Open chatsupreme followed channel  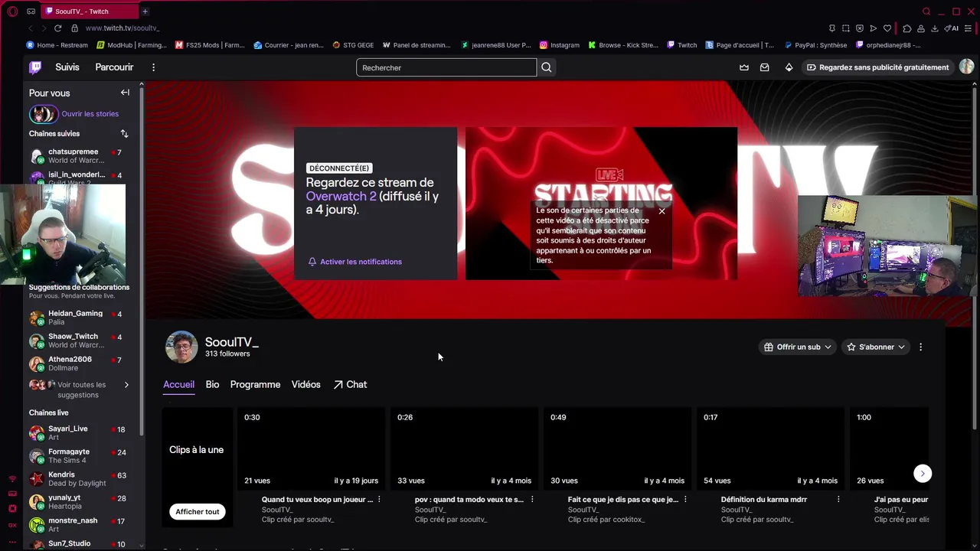pyautogui.click(x=80, y=156)
